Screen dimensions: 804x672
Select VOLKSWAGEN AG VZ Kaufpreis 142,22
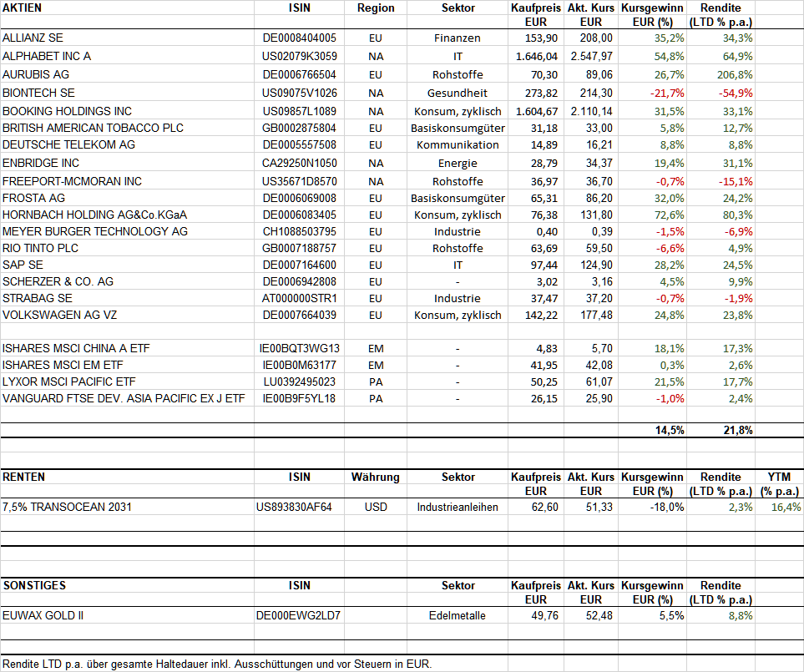(536, 316)
